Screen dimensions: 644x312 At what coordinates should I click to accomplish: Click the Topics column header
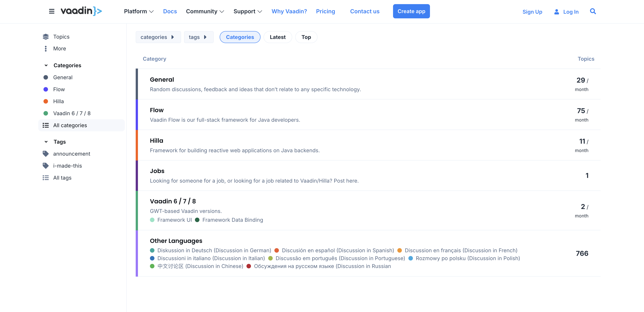point(586,59)
